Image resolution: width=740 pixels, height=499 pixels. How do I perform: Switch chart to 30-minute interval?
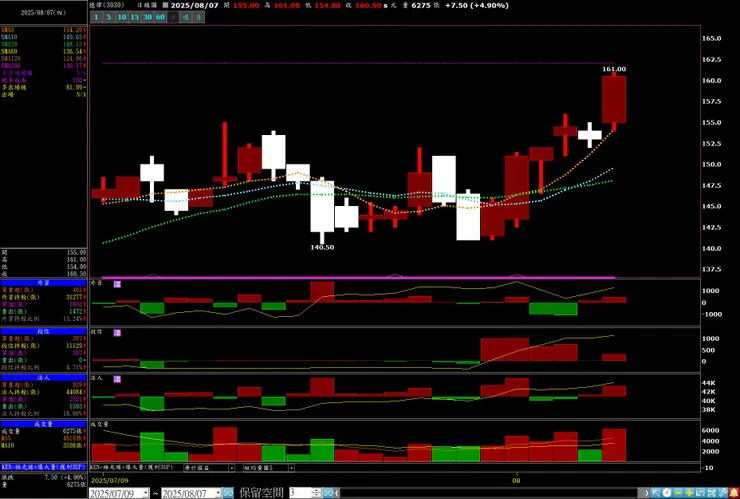147,17
